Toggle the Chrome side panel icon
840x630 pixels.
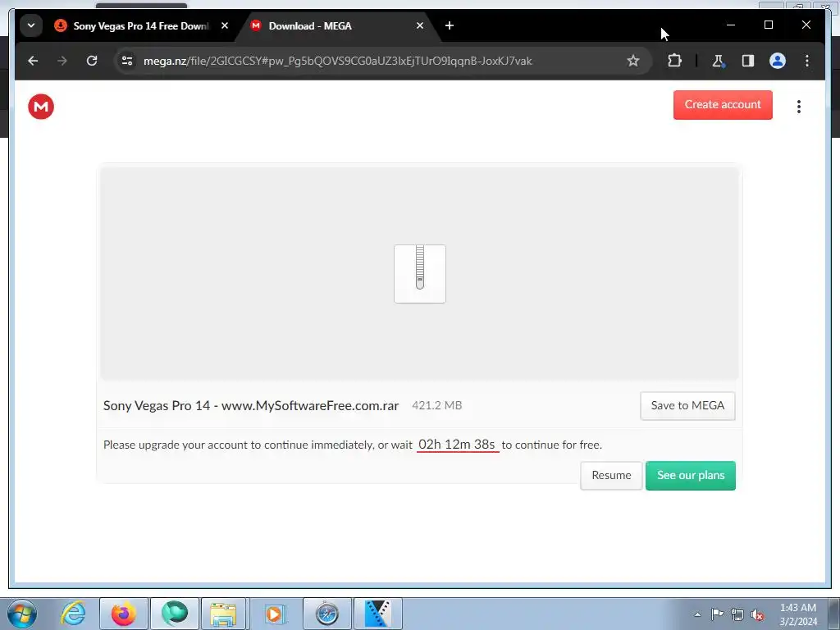(747, 61)
